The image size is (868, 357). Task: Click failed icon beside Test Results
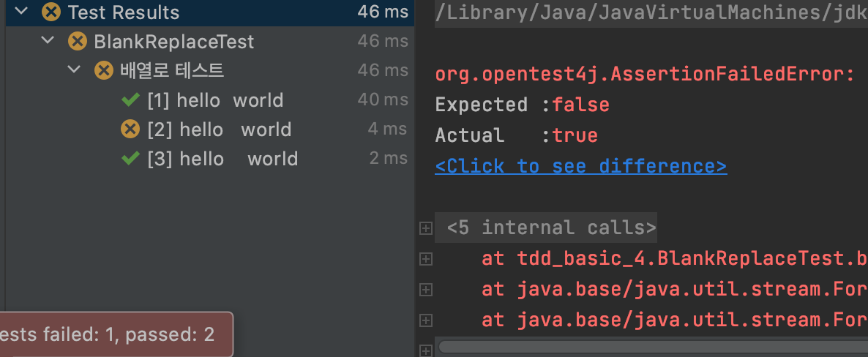point(51,12)
